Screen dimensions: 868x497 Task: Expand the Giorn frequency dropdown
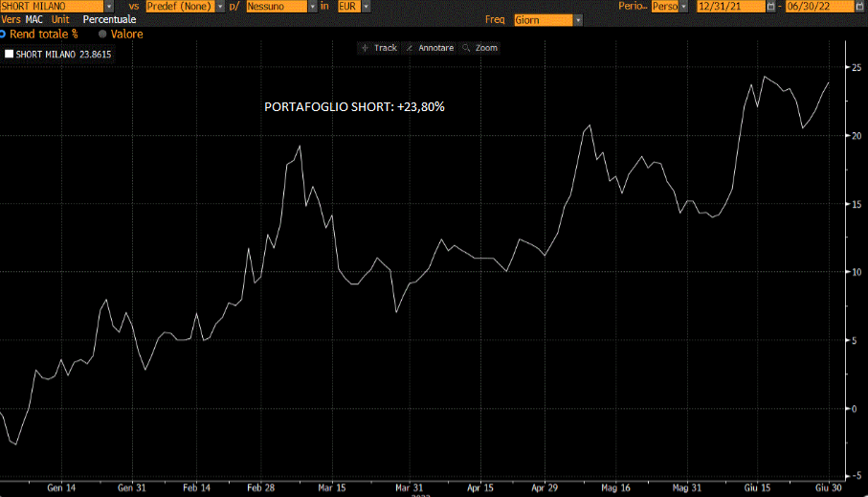pyautogui.click(x=578, y=20)
